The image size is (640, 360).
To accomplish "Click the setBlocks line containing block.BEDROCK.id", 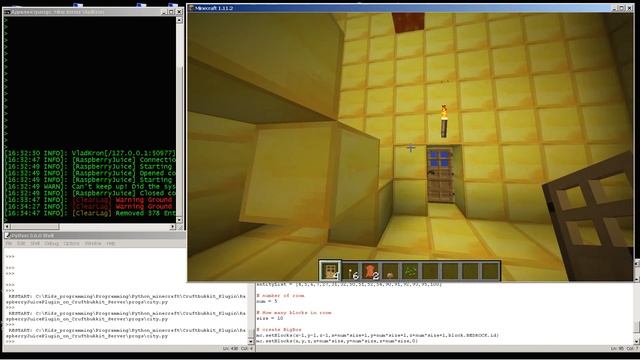I will (377, 335).
